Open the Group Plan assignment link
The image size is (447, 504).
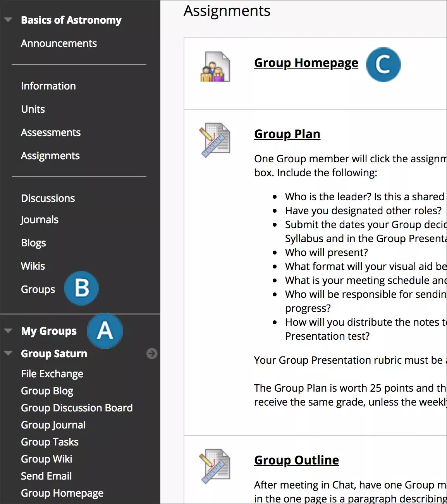(287, 134)
